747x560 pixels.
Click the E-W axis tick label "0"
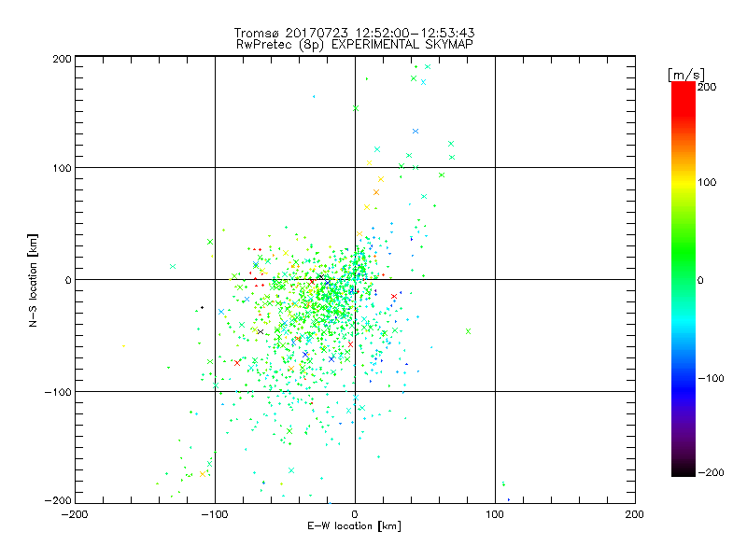pos(355,514)
